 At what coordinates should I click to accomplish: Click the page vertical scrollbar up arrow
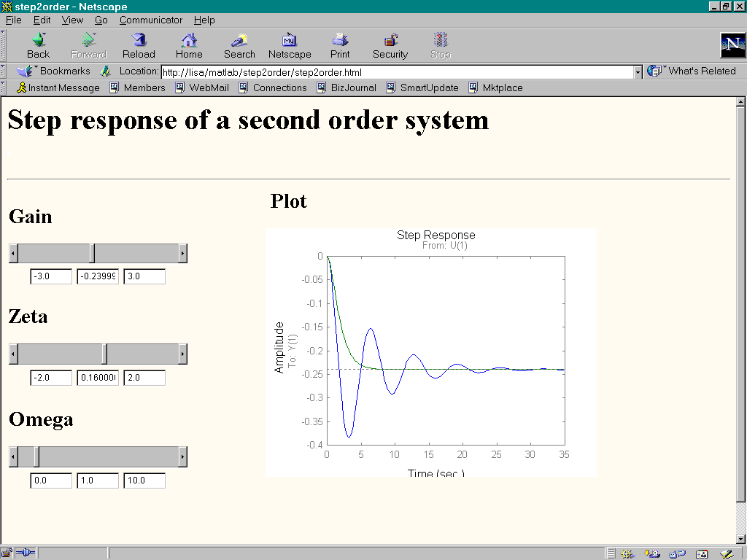point(740,102)
